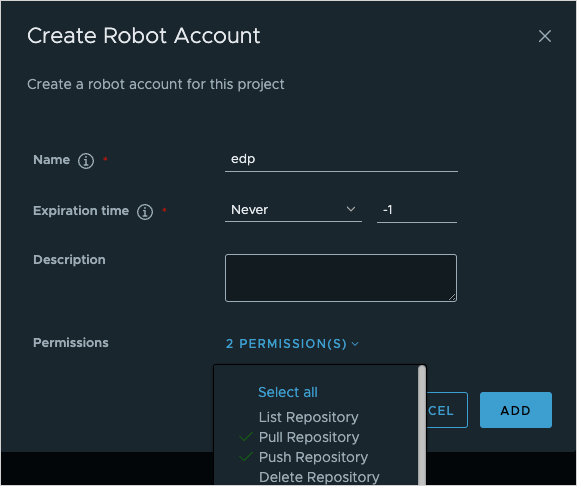Viewport: 577px width, 486px height.
Task: Click the expiration days field showing -1
Action: point(417,210)
